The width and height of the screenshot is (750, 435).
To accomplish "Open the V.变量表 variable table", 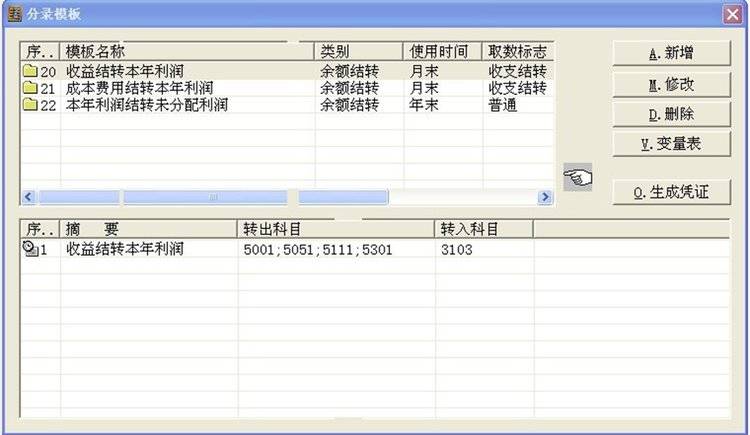I will point(671,144).
